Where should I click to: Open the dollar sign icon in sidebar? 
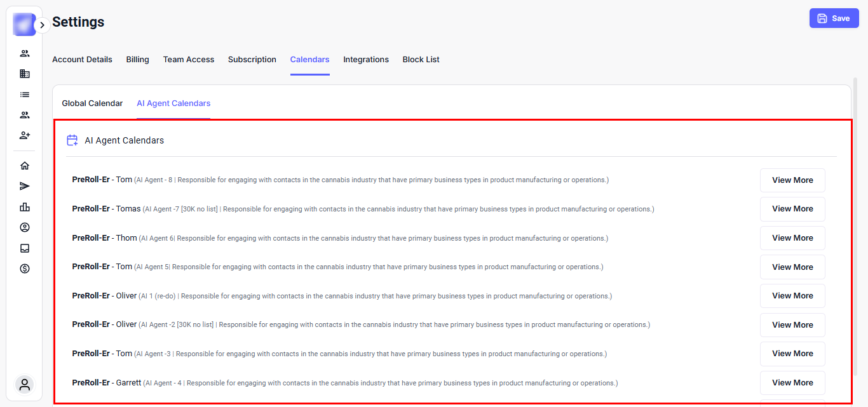pos(25,269)
